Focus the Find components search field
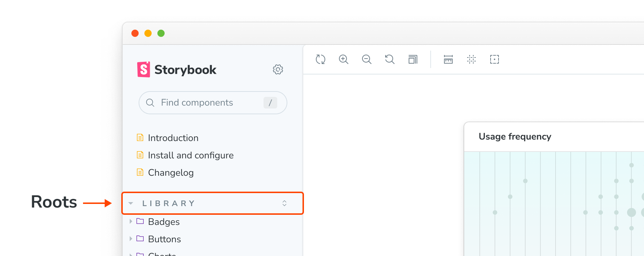This screenshot has width=644, height=256. pyautogui.click(x=209, y=103)
